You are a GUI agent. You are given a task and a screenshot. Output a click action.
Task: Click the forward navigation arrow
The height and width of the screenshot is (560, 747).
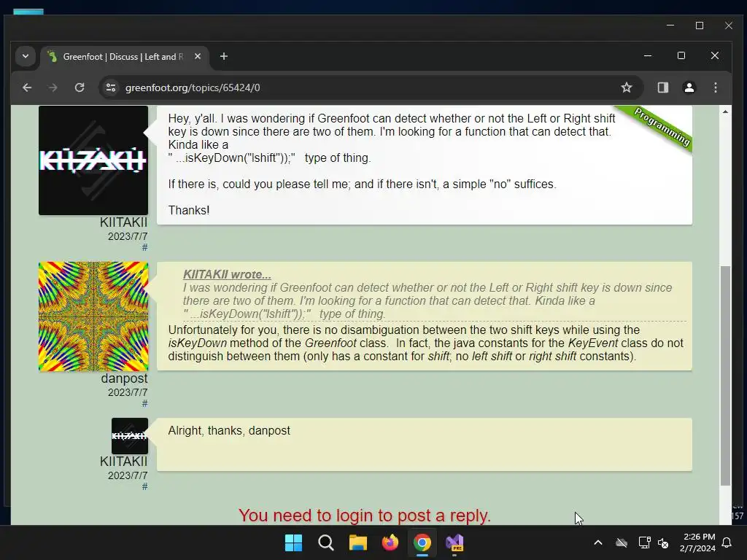point(53,87)
